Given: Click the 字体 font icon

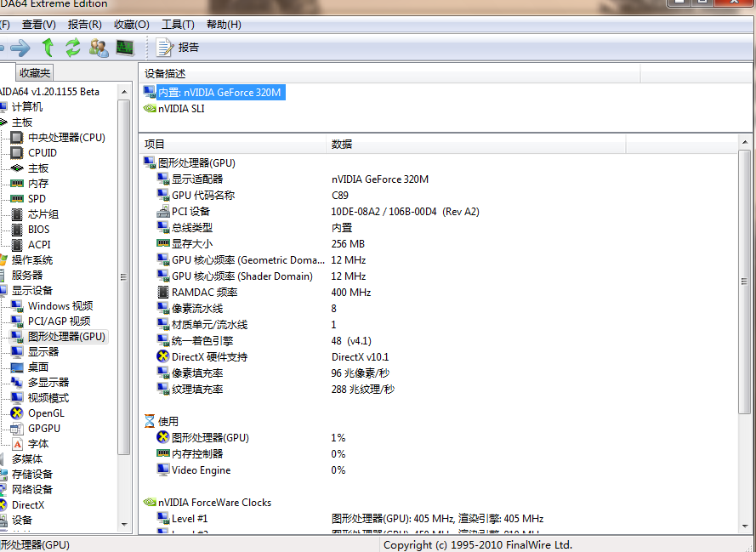Looking at the screenshot, I should 17,444.
